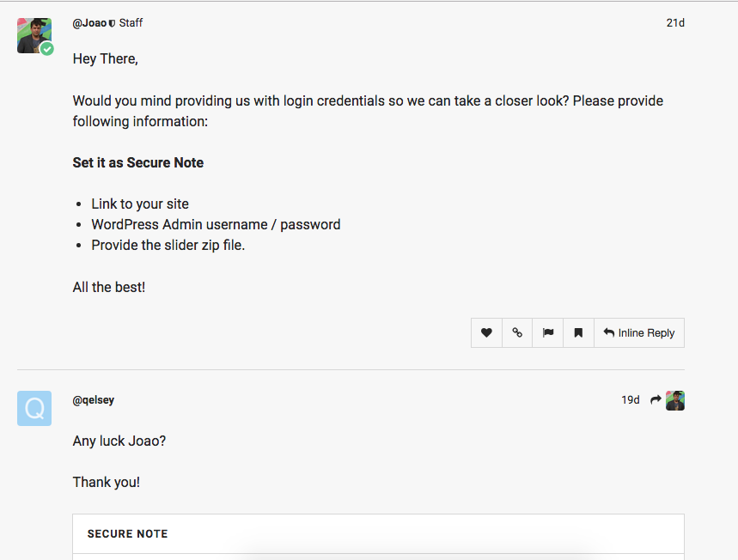This screenshot has width=738, height=560.
Task: Open qelsey's blue Q avatar
Action: pos(34,408)
